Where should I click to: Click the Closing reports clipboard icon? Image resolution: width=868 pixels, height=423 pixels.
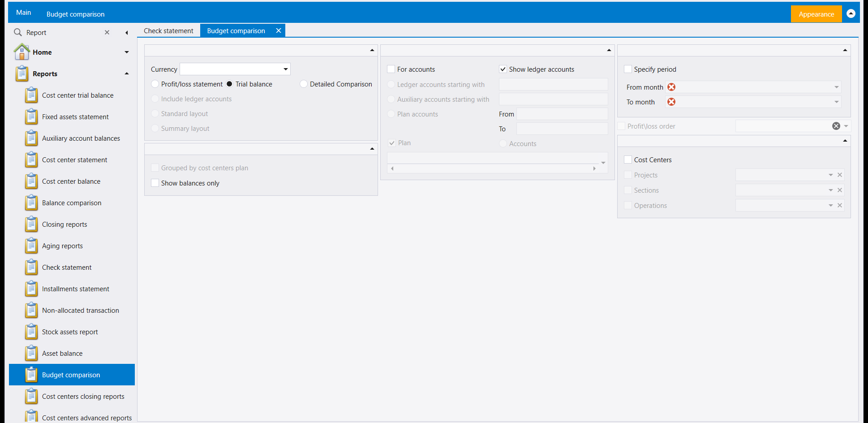tap(31, 224)
